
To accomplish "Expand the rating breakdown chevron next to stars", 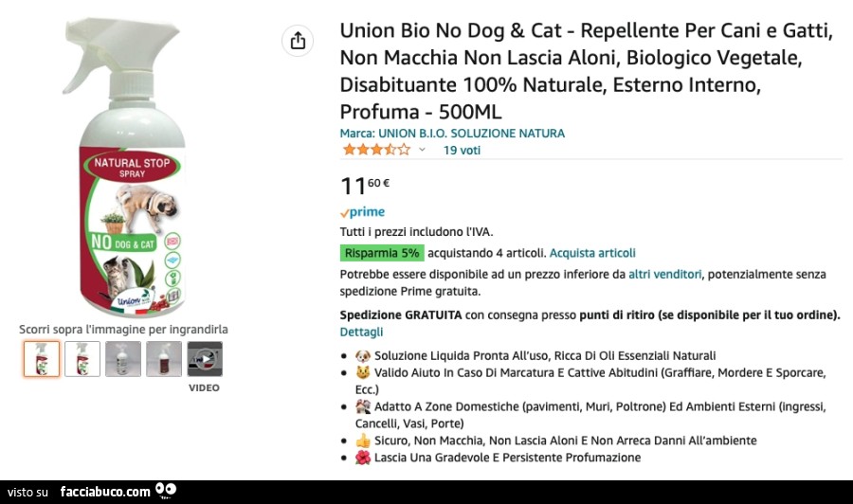I will 423,150.
